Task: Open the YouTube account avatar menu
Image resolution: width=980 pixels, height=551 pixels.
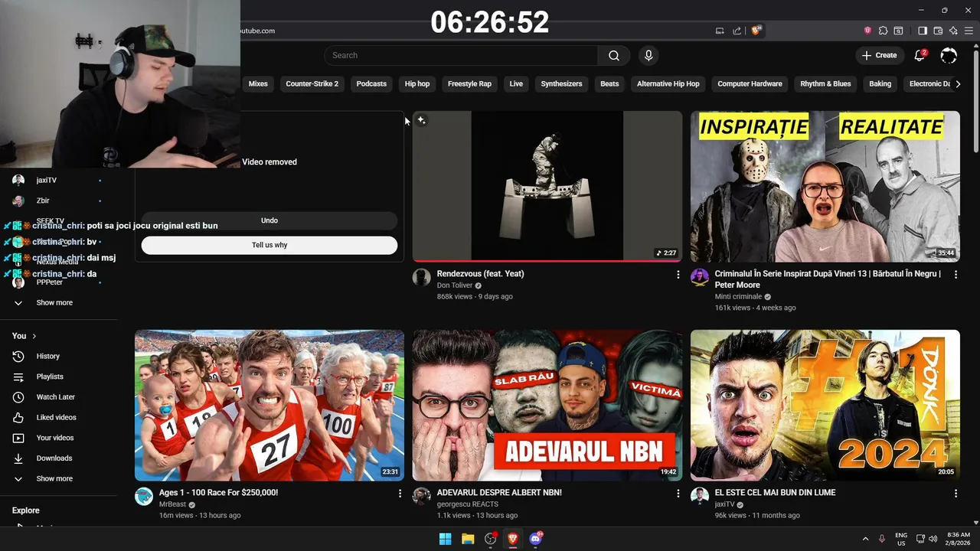Action: [949, 55]
